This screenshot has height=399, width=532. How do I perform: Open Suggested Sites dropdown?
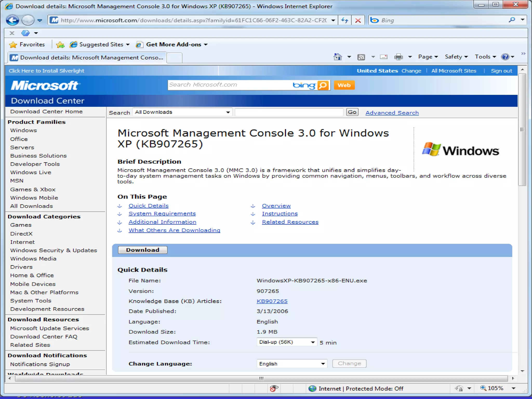[100, 44]
